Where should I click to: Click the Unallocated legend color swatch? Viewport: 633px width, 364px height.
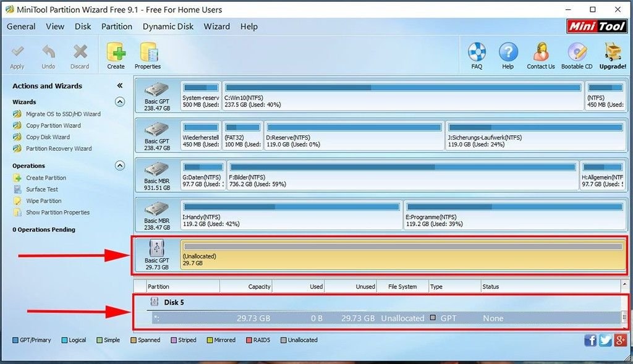283,340
